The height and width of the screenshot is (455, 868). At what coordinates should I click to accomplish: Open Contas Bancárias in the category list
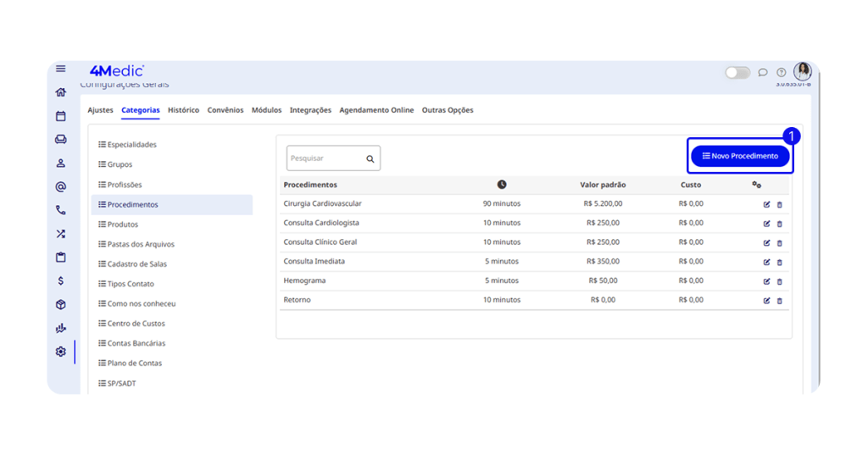136,343
